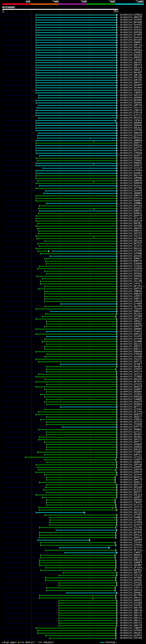Image resolution: width=146 pixels, height=644 pixels.
Task: Select hit label UniRef100_Q5DVT4
Action: (131, 65)
